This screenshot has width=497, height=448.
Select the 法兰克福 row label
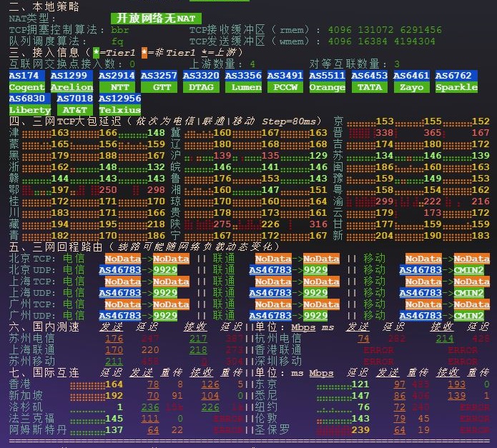[x=32, y=419]
